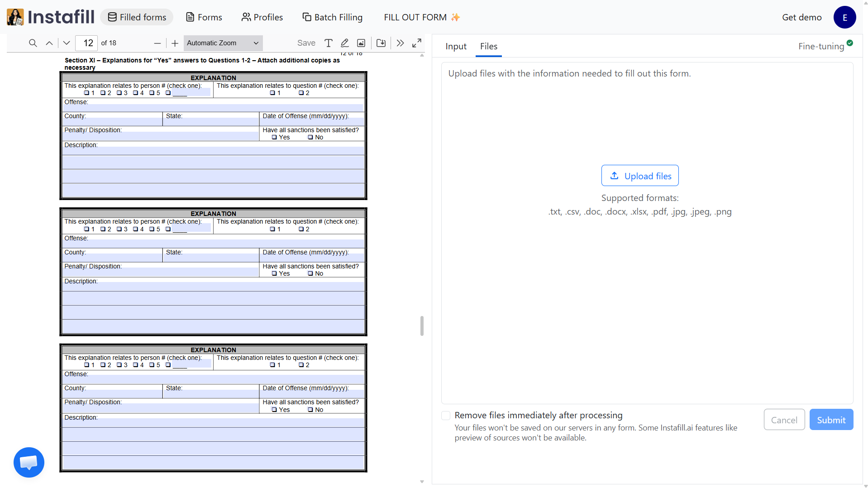The image size is (868, 488).
Task: Open the Automatic Zoom dropdown
Action: tap(222, 43)
